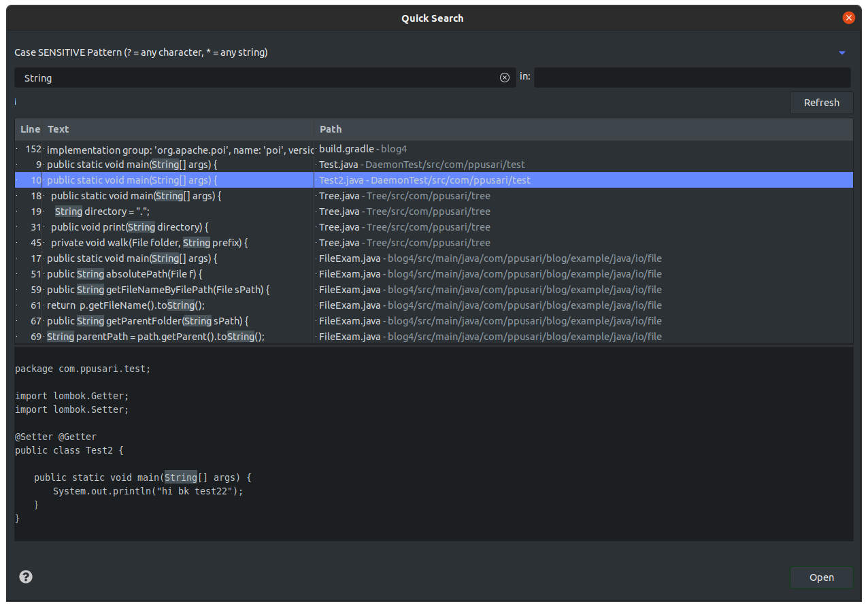This screenshot has height=608, width=868.
Task: Select 'return p.getFileName().toString();' row
Action: point(434,305)
